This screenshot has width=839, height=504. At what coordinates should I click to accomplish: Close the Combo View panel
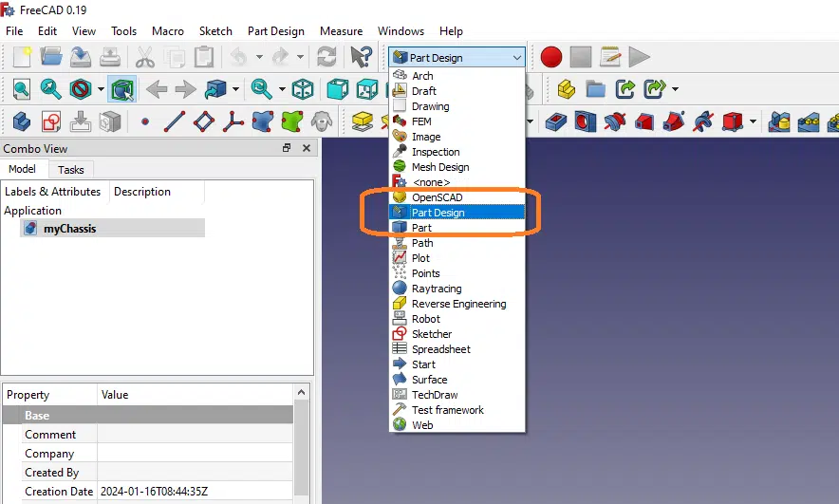[307, 148]
